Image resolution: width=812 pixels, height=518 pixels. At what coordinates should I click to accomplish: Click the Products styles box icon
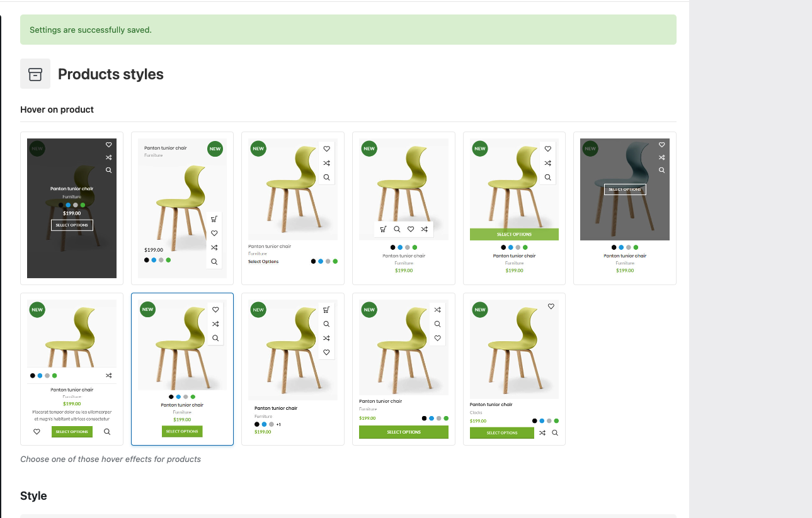(x=35, y=74)
